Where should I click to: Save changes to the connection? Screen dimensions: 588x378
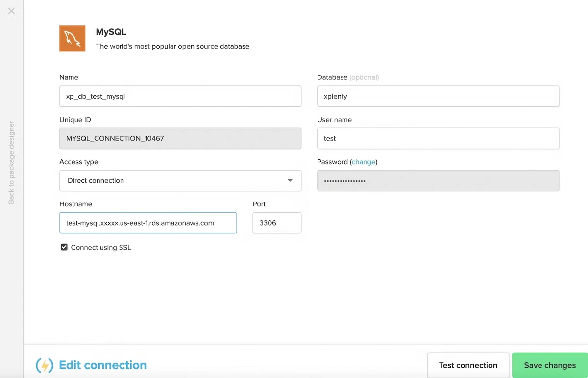point(550,365)
